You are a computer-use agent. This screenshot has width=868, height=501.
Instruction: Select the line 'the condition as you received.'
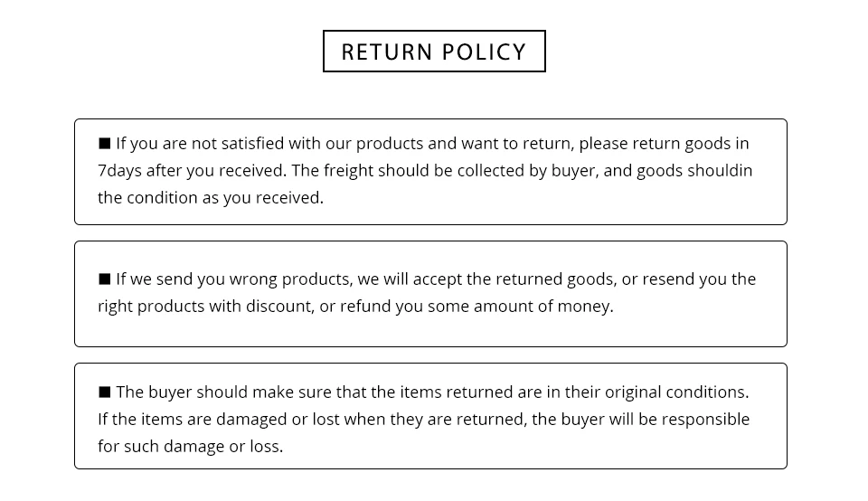211,198
